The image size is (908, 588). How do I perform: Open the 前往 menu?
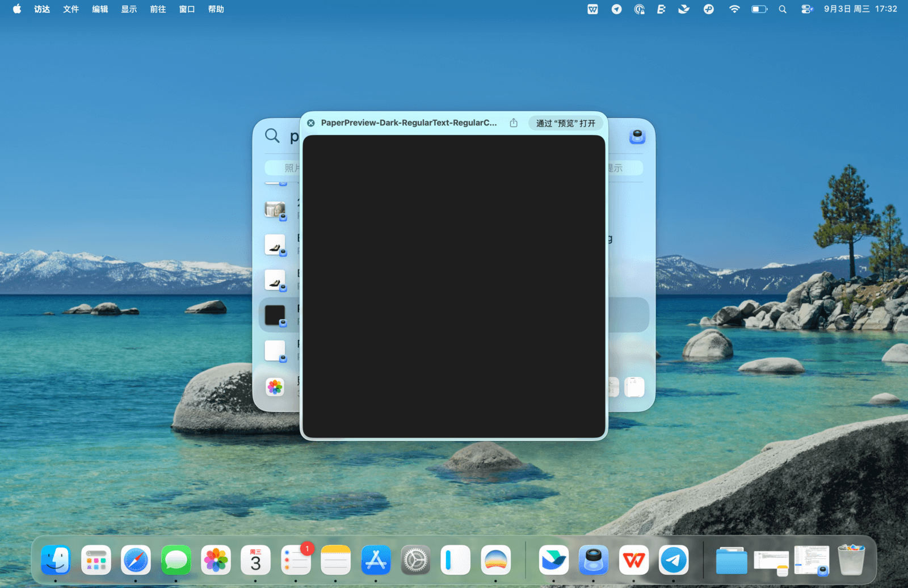[158, 9]
